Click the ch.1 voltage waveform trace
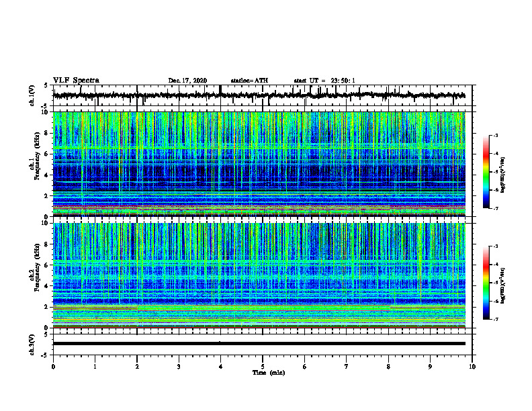The image size is (532, 411). pyautogui.click(x=259, y=95)
